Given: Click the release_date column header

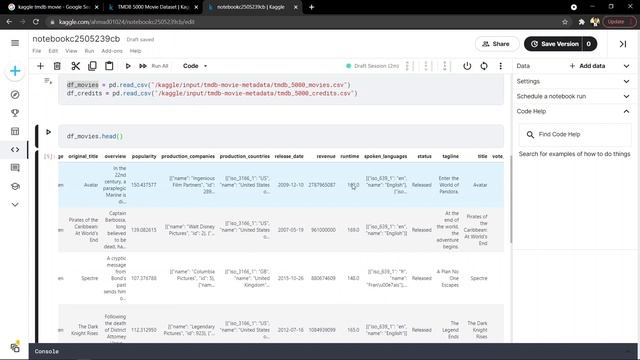Looking at the screenshot, I should [289, 156].
